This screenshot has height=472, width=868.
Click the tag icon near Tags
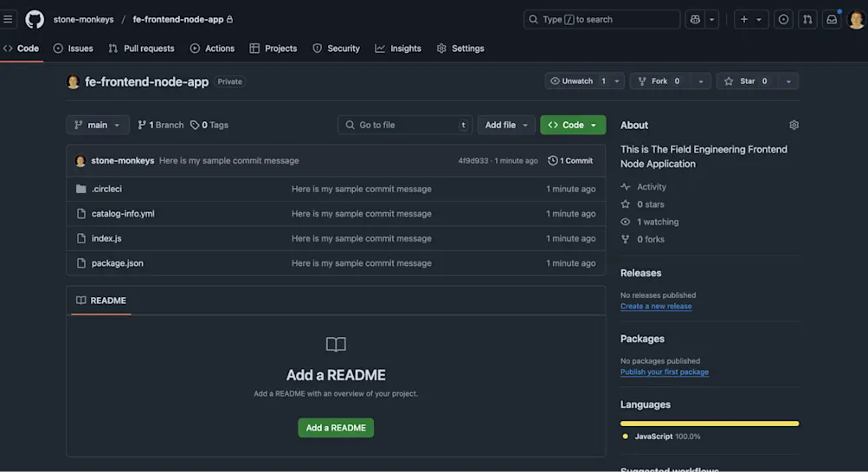(195, 126)
